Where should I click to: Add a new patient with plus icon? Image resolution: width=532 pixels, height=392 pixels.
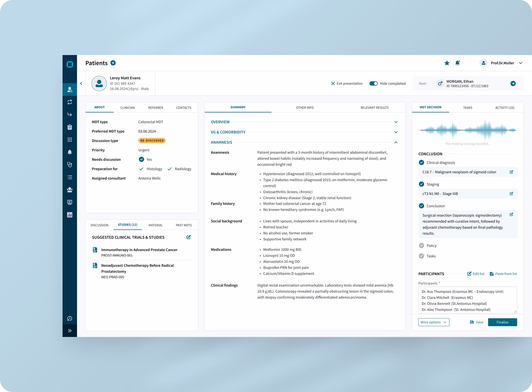click(x=113, y=63)
